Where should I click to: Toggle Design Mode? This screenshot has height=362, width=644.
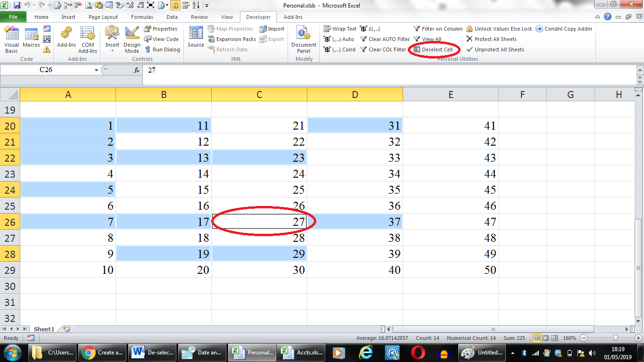(132, 40)
